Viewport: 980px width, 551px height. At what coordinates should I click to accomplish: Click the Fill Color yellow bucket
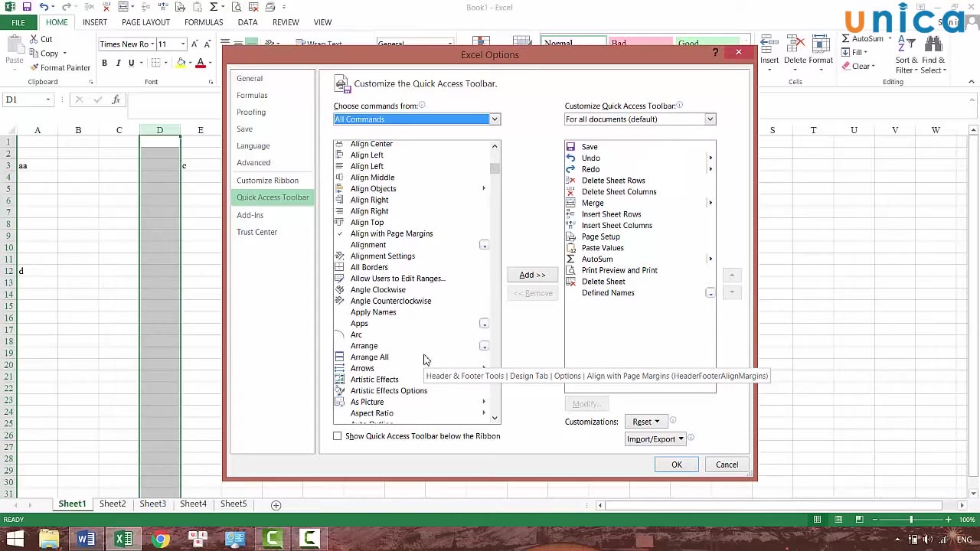pos(181,63)
